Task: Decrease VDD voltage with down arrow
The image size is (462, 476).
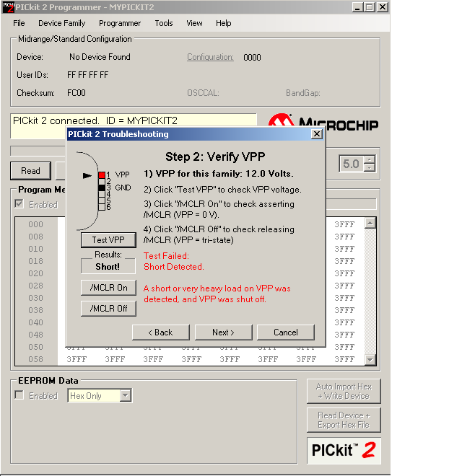Action: (x=370, y=167)
